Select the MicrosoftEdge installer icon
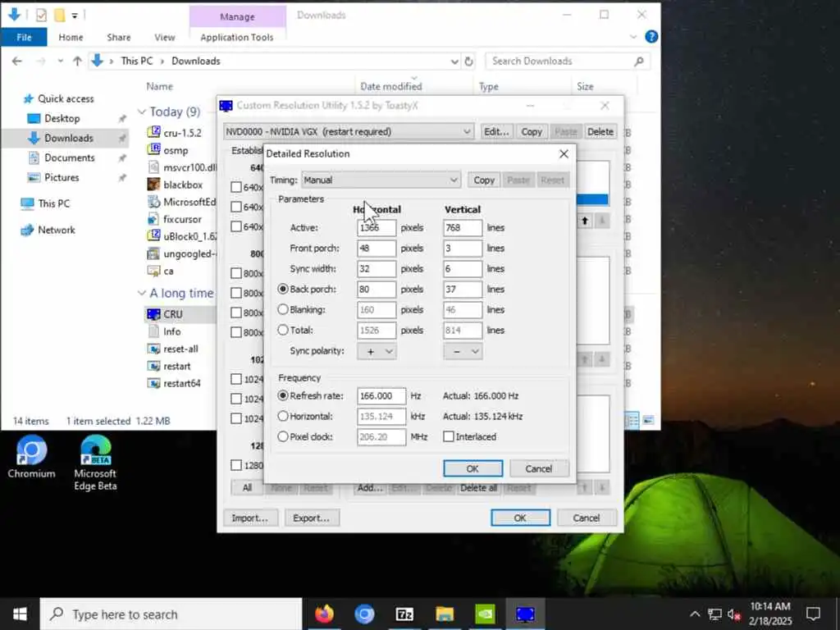The height and width of the screenshot is (630, 840). pyautogui.click(x=153, y=202)
